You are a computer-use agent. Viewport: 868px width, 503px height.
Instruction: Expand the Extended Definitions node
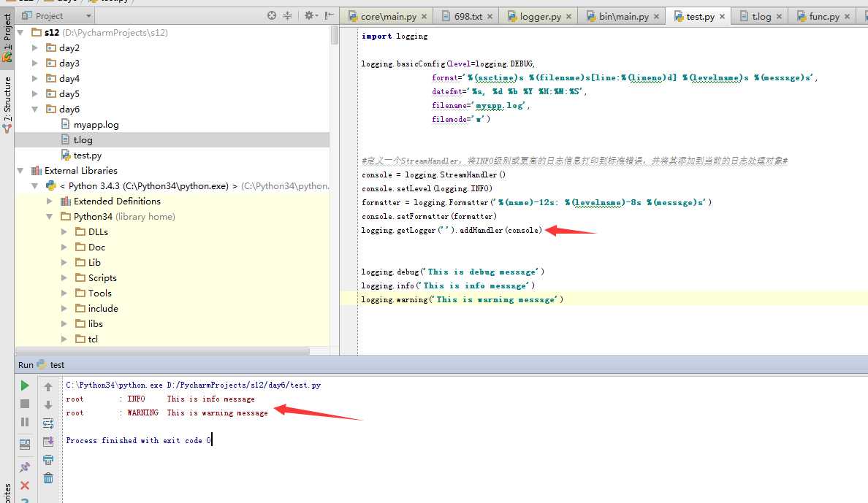point(49,201)
